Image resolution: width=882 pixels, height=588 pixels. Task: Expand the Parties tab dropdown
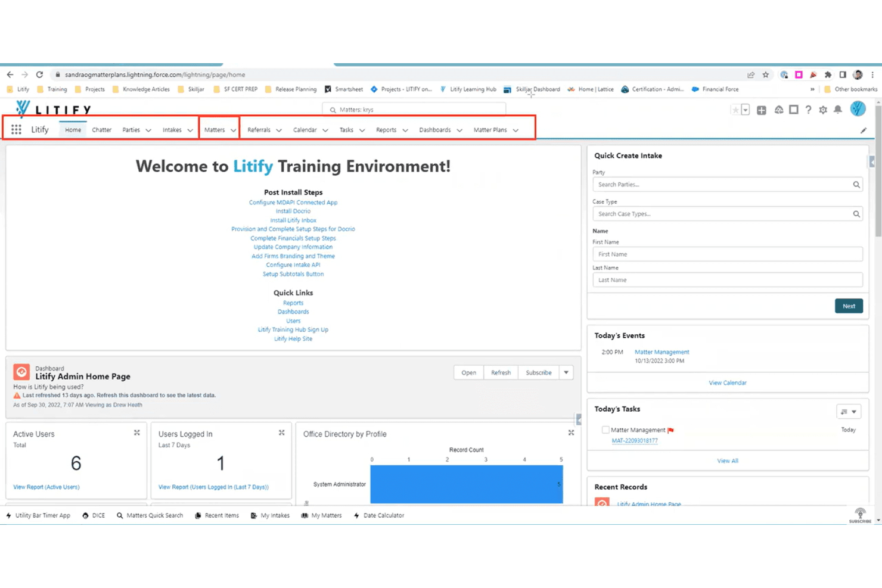pos(148,130)
